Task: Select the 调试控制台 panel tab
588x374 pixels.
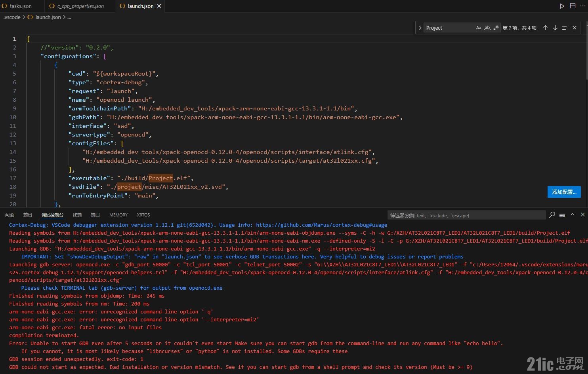Action: (52, 215)
